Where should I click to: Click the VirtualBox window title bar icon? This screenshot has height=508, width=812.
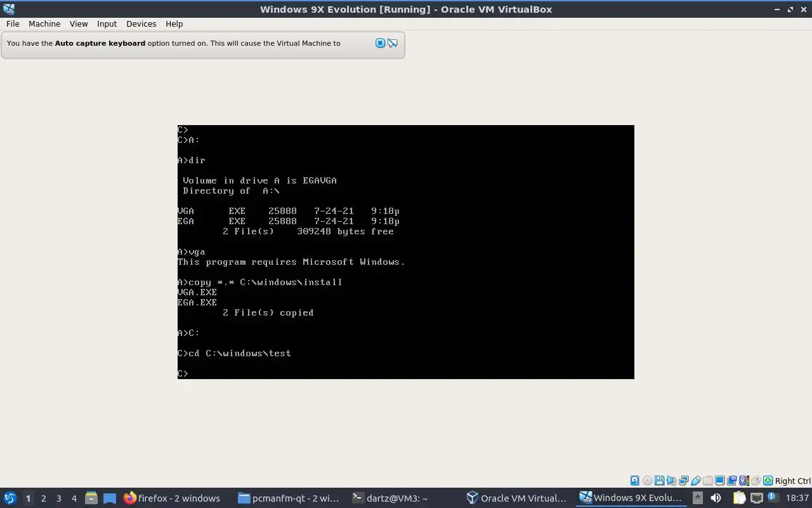click(x=9, y=9)
